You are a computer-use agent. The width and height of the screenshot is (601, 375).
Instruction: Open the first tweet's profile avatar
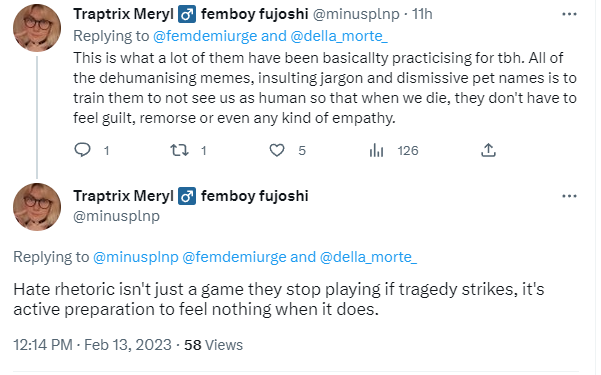pos(37,28)
